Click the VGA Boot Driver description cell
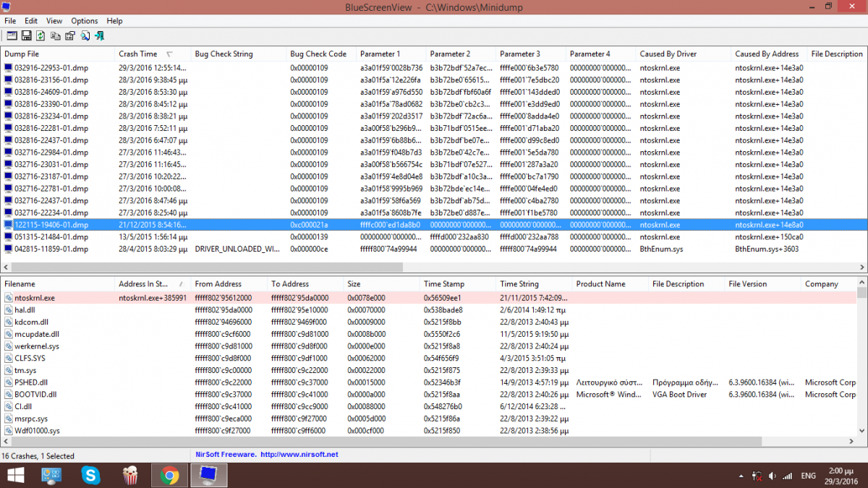Viewport: 868px width, 488px height. [x=680, y=394]
